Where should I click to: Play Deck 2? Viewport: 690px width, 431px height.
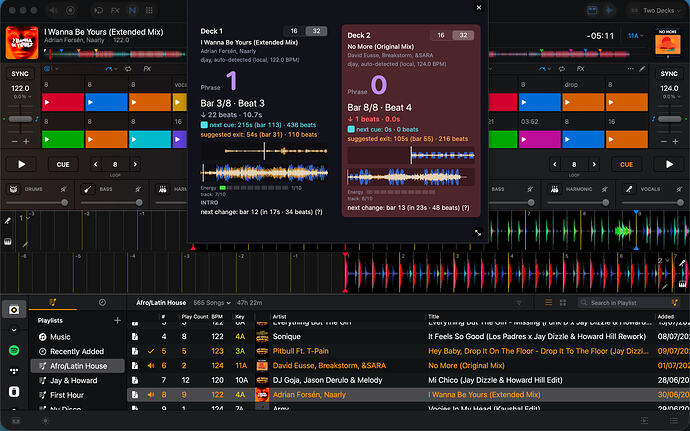point(669,164)
